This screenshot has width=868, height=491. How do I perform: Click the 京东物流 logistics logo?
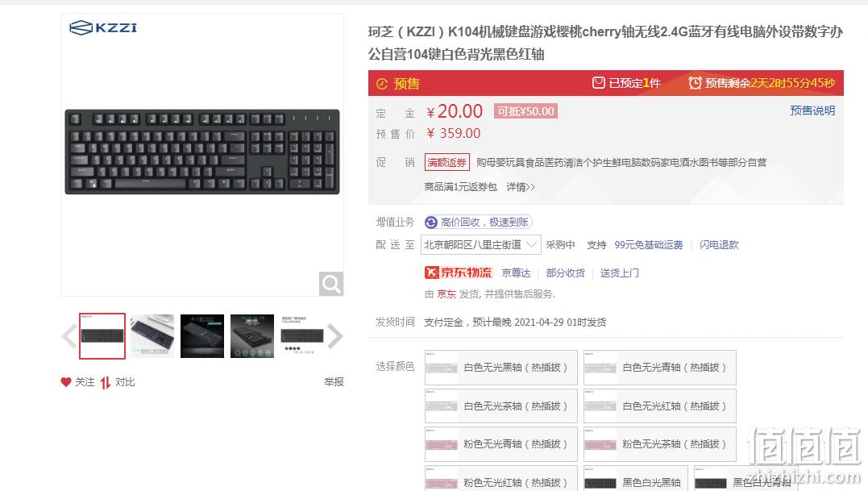459,273
